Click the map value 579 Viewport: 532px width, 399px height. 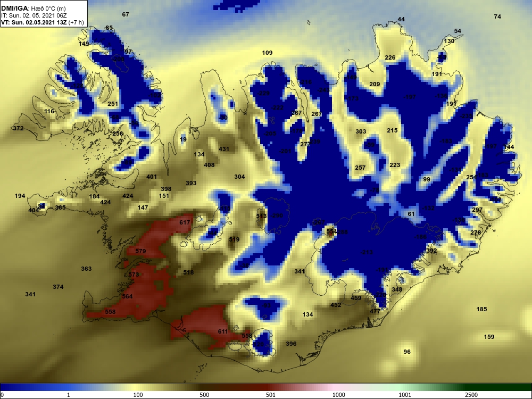click(x=140, y=251)
